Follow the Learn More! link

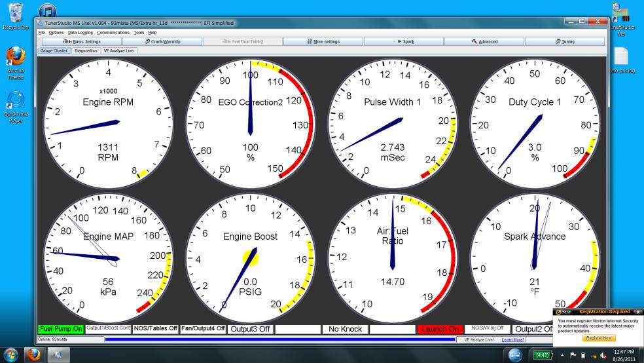[512, 339]
